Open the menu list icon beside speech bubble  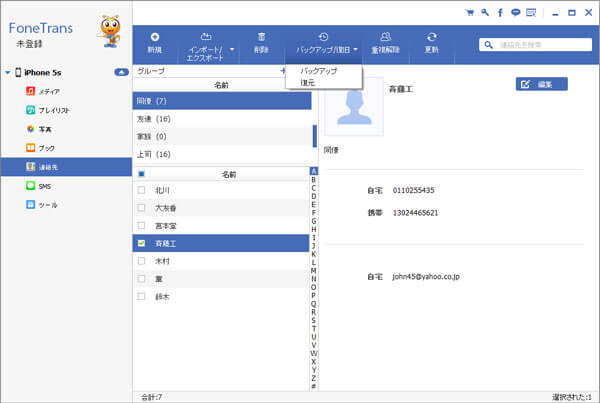click(531, 13)
